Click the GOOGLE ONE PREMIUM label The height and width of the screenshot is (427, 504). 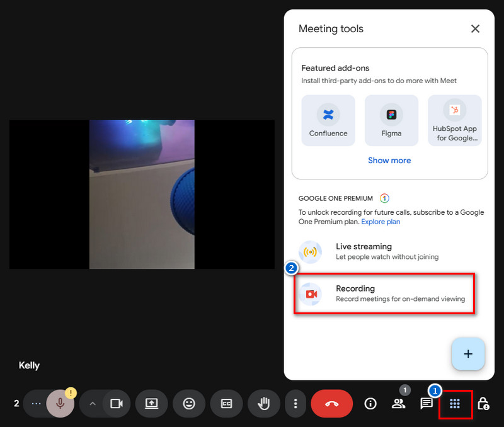click(x=336, y=198)
